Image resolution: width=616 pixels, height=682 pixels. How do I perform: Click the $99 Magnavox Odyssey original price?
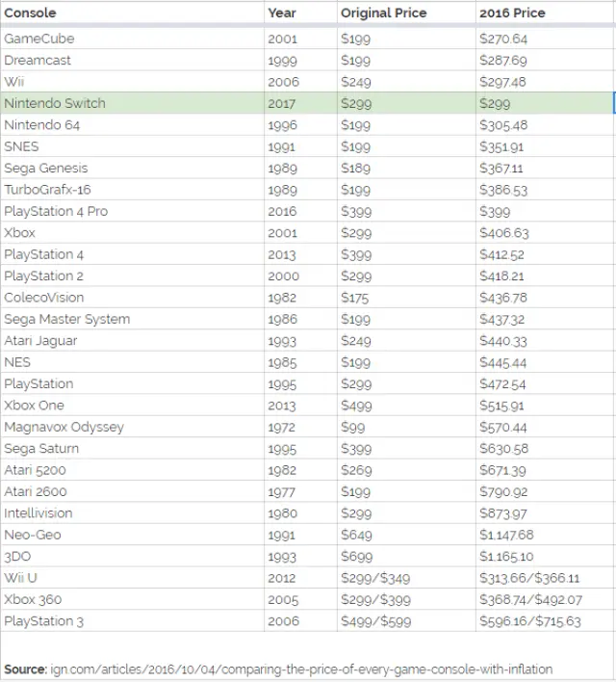[353, 428]
